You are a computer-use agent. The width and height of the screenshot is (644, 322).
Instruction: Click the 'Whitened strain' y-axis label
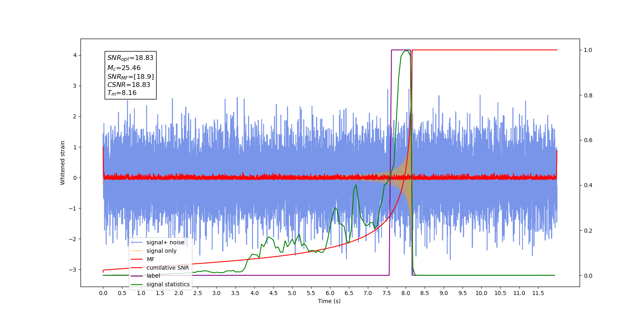click(63, 163)
